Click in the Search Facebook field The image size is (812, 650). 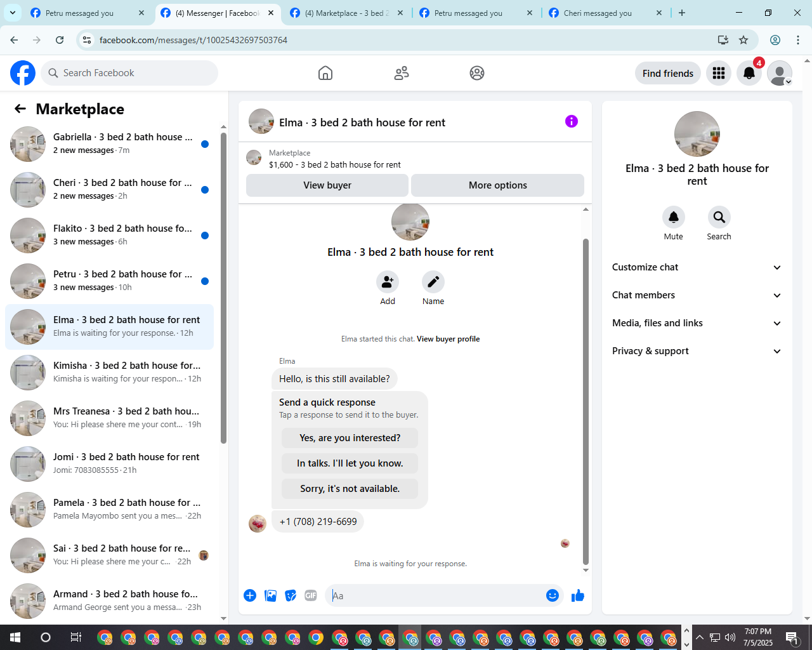(129, 73)
